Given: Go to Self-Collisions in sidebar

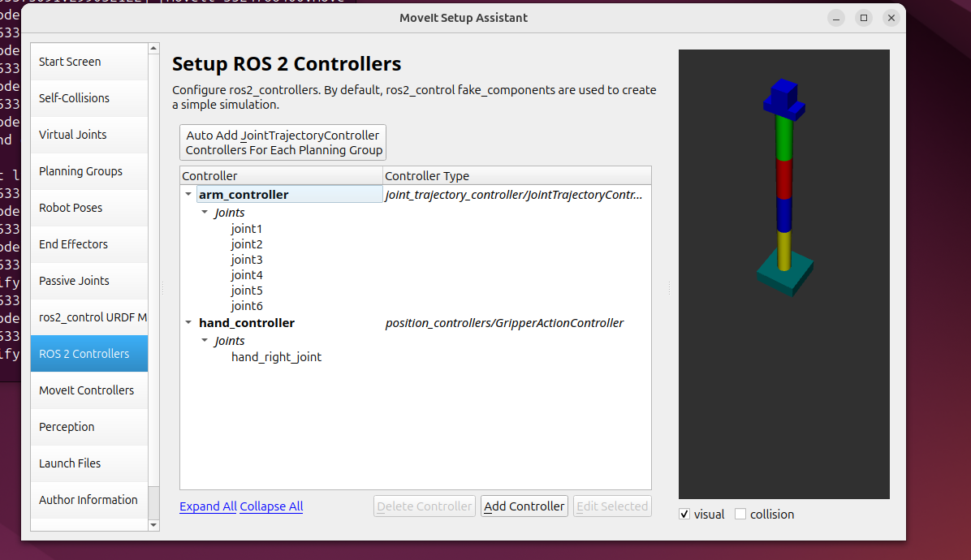Looking at the screenshot, I should pyautogui.click(x=89, y=97).
